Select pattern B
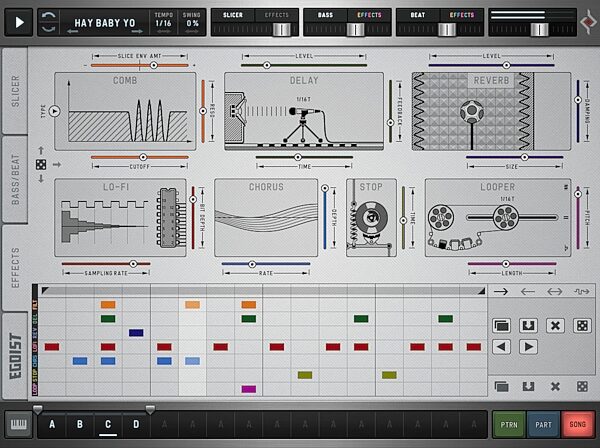Viewport: 600px width, 448px height. pos(80,424)
